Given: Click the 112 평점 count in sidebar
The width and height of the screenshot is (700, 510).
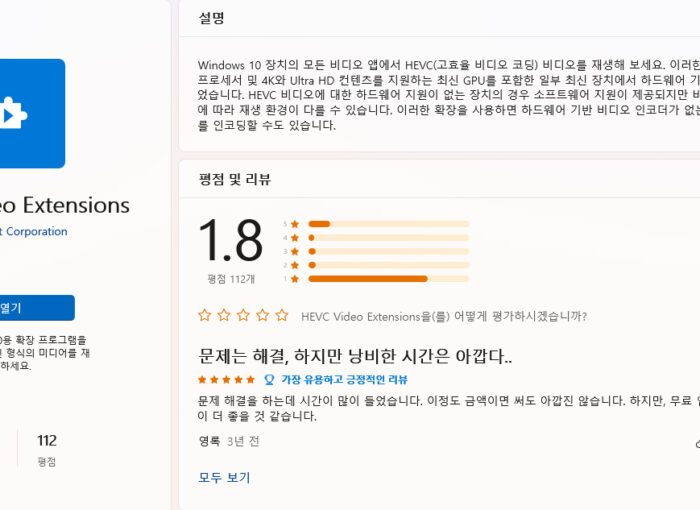Looking at the screenshot, I should (47, 449).
